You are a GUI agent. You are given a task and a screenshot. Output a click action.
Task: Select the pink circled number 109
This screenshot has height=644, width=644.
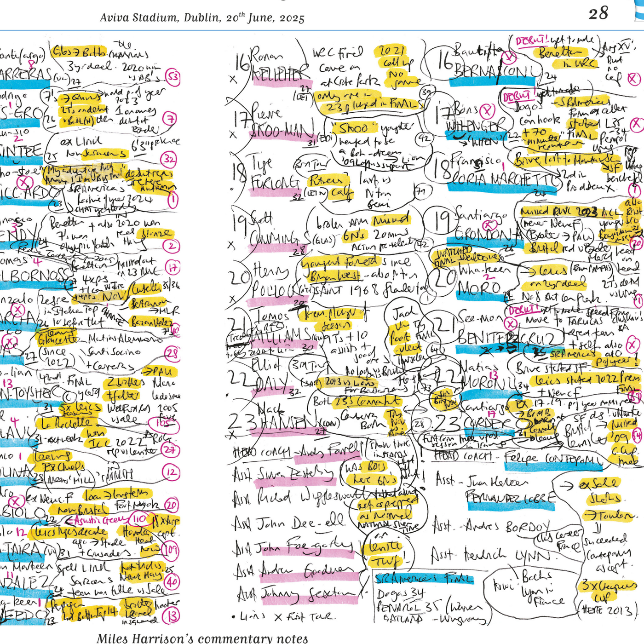click(x=171, y=550)
